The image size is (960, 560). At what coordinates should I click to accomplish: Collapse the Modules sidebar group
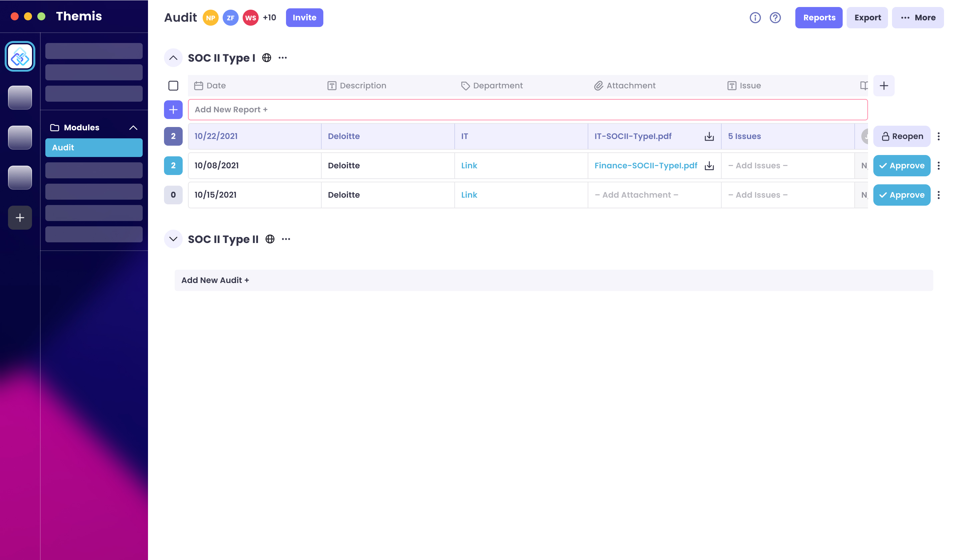pos(133,128)
